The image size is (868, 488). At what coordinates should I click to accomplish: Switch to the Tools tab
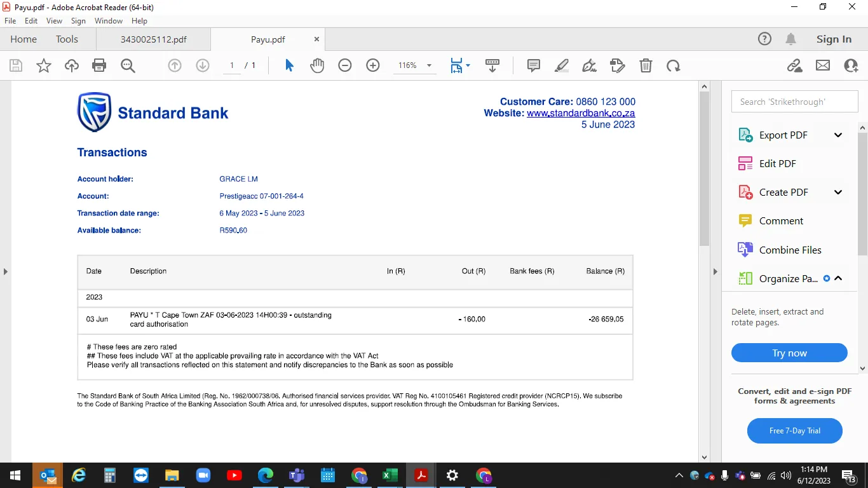(x=67, y=39)
